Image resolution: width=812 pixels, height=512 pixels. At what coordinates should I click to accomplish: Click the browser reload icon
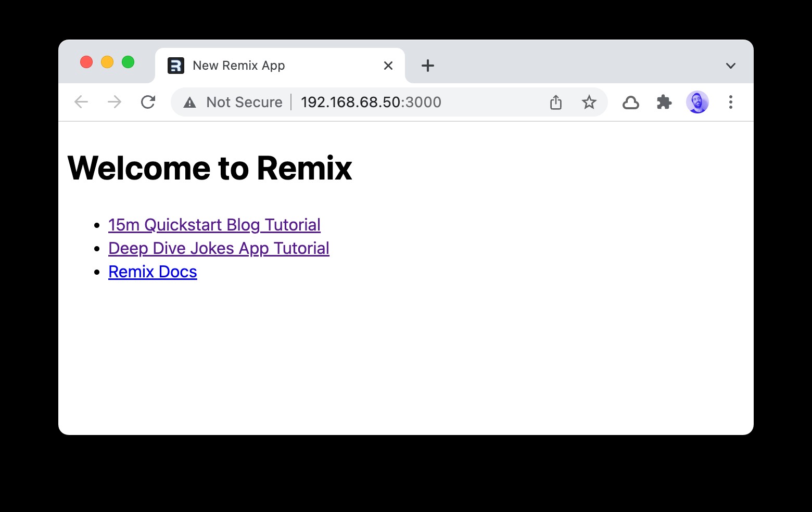click(148, 102)
